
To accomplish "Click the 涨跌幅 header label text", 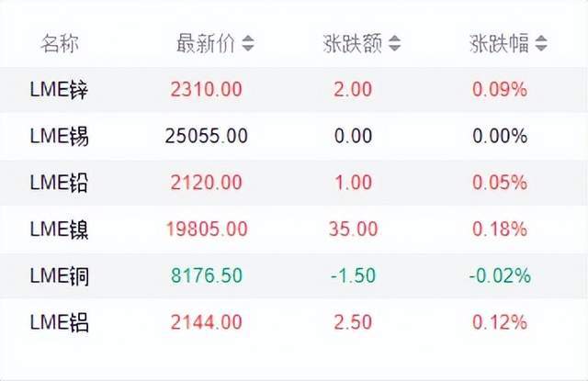I will click(498, 43).
